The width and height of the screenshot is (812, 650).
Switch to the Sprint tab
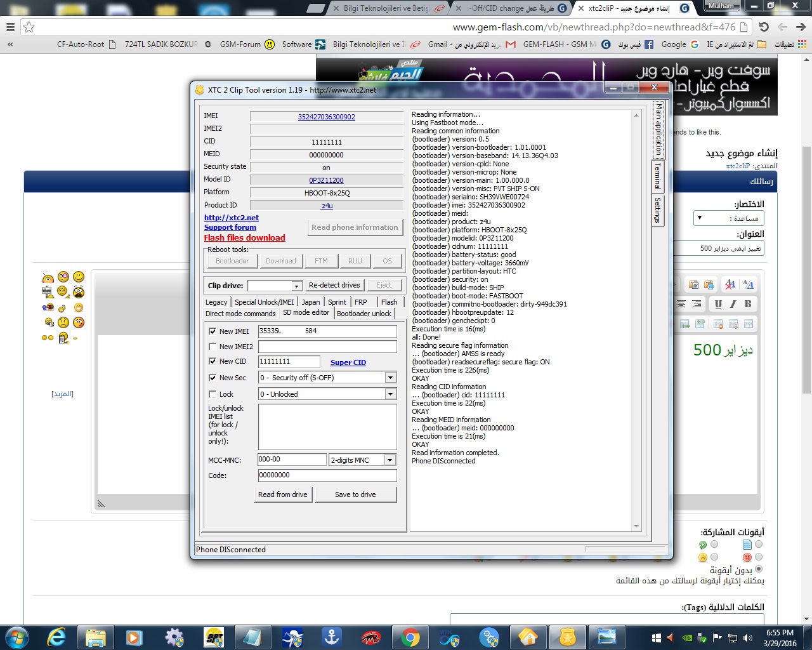click(x=337, y=302)
